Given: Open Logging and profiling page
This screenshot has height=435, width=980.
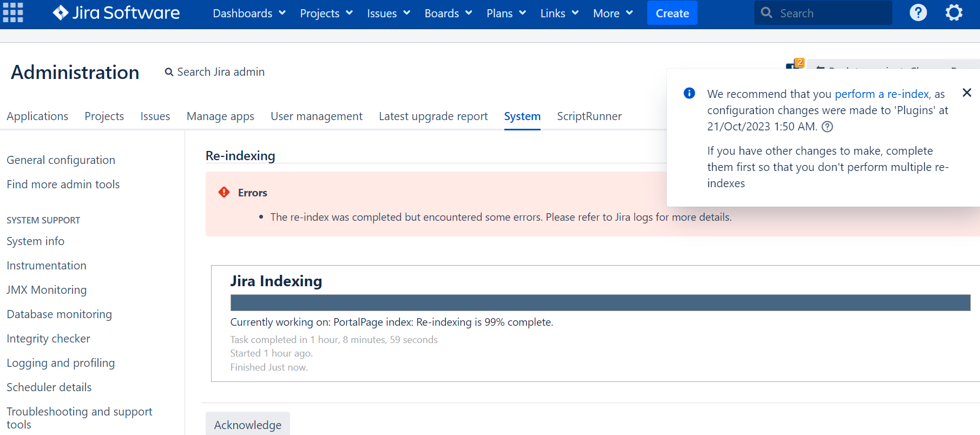Looking at the screenshot, I should pyautogui.click(x=61, y=363).
